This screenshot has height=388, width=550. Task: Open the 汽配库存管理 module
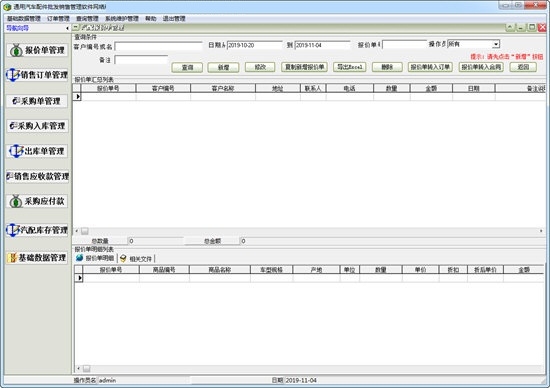pyautogui.click(x=37, y=230)
